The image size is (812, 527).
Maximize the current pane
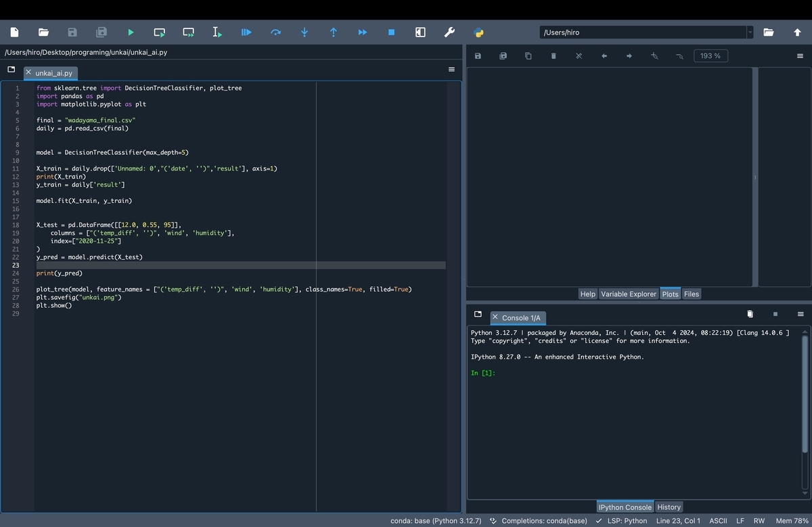pyautogui.click(x=420, y=32)
